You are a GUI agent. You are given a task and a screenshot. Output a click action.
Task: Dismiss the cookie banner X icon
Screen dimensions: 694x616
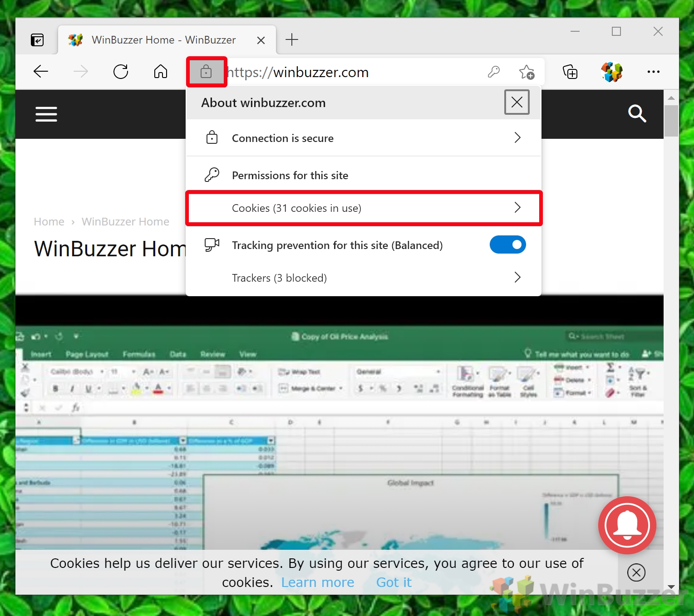pos(636,572)
